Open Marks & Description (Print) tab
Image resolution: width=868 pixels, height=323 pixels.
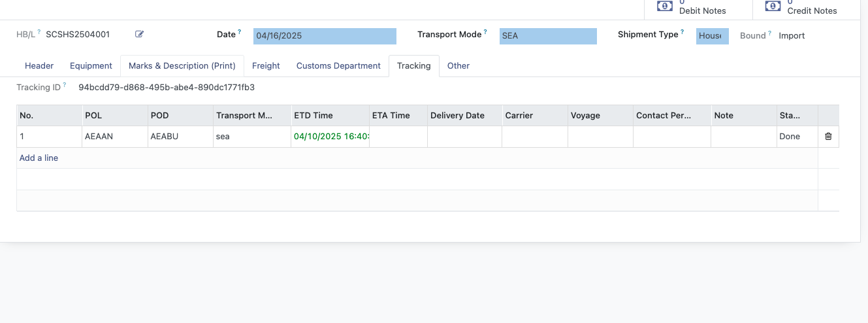tap(182, 65)
